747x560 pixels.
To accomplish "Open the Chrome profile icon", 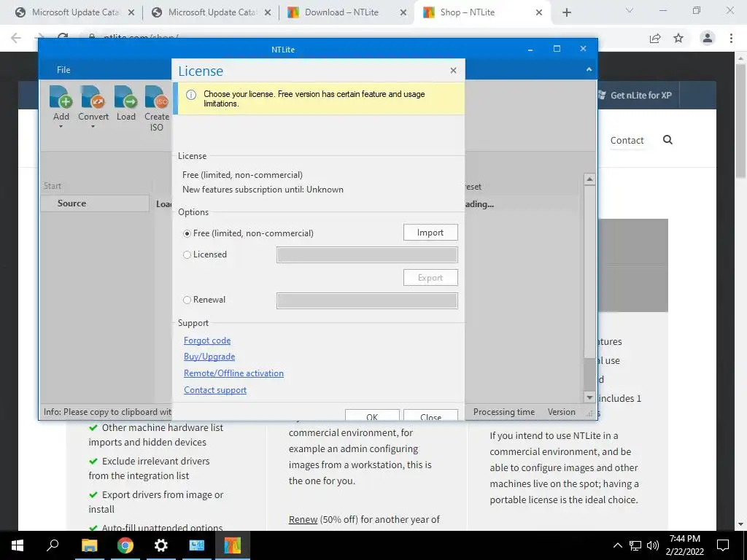I will (708, 38).
